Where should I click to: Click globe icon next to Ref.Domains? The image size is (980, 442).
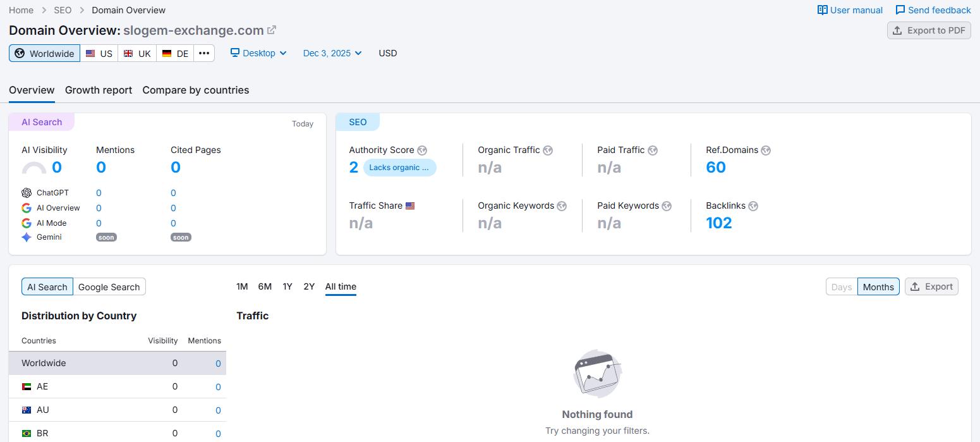tap(766, 150)
